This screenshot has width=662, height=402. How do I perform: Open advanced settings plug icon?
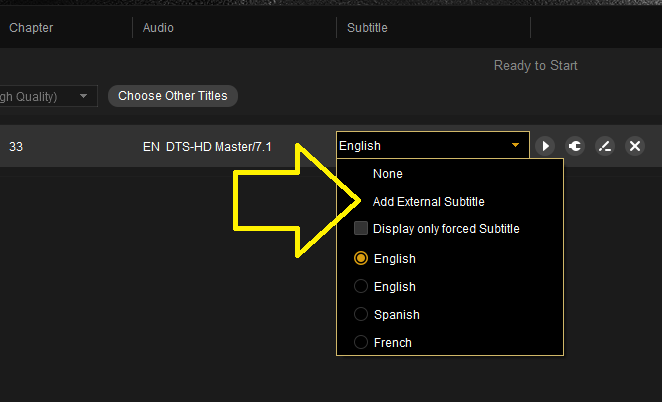coord(575,146)
